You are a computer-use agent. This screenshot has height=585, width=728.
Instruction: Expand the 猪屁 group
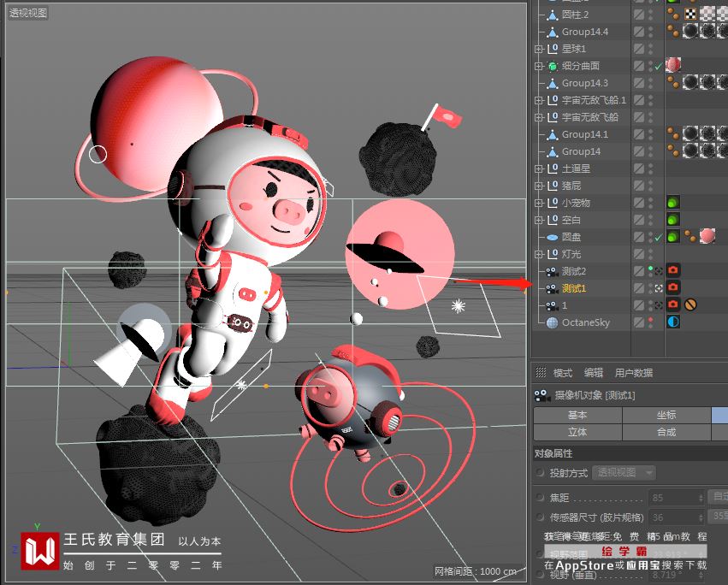coord(539,186)
